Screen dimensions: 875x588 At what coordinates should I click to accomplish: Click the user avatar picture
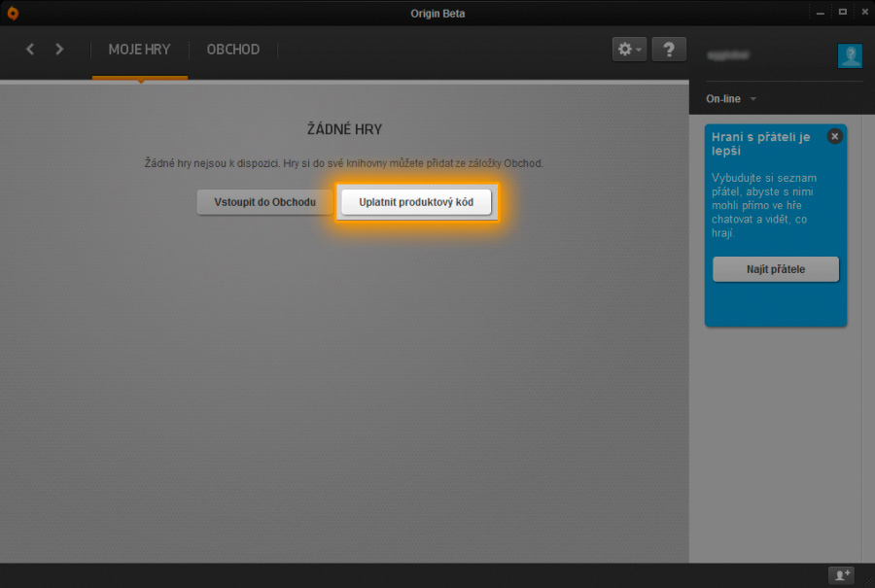[x=850, y=55]
